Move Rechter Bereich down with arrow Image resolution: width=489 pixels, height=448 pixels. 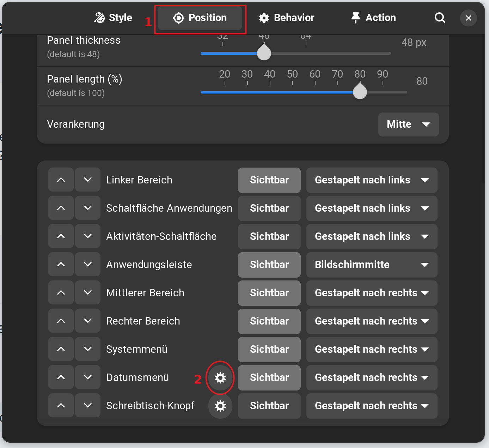[88, 321]
